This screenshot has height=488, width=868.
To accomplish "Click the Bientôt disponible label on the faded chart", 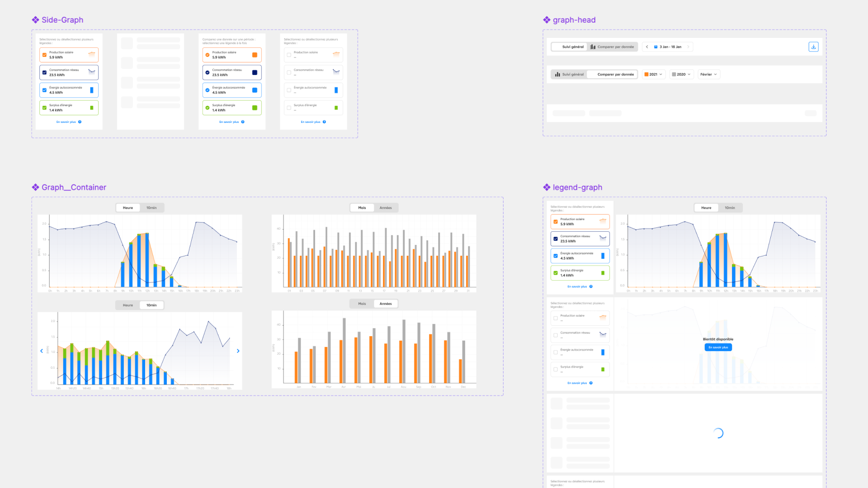I will pos(718,339).
